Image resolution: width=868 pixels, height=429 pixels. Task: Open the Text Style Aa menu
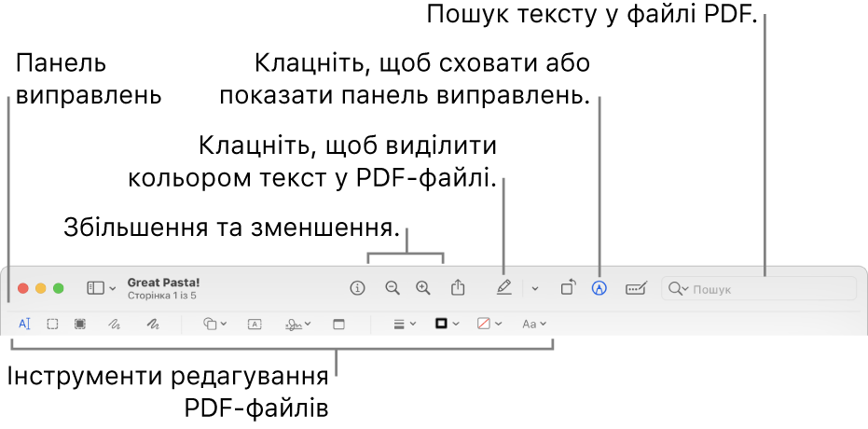click(x=534, y=325)
